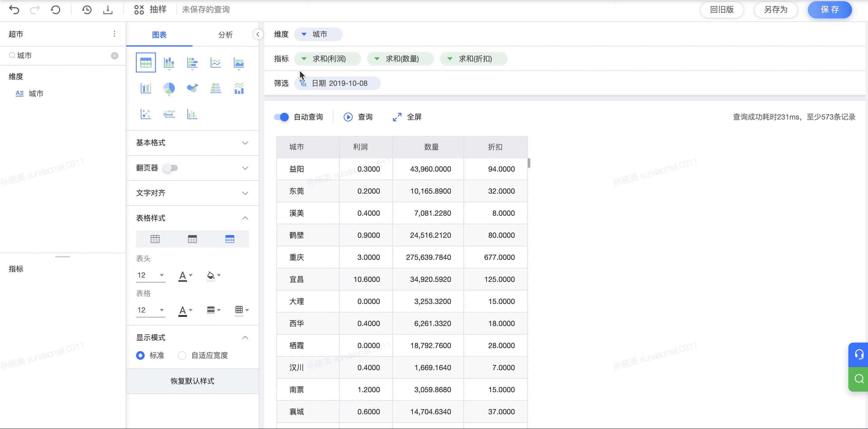This screenshot has height=429, width=868.
Task: Select the pyramid funnel chart icon
Action: [x=216, y=88]
